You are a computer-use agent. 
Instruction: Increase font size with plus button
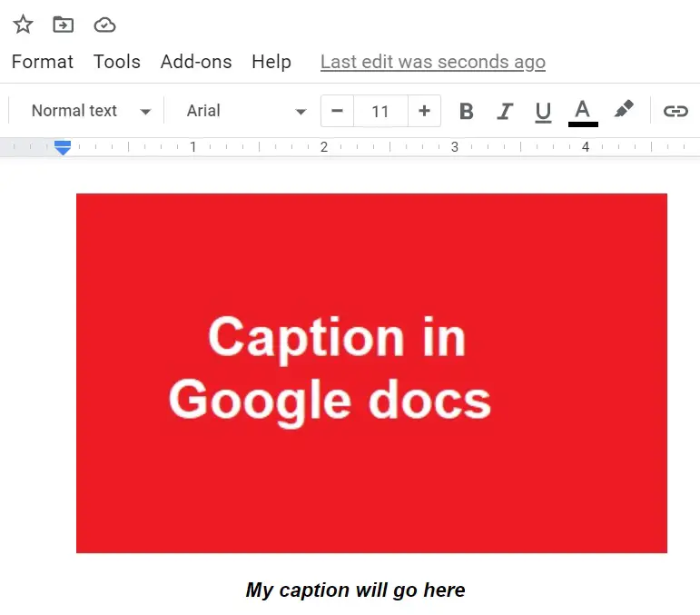point(425,111)
